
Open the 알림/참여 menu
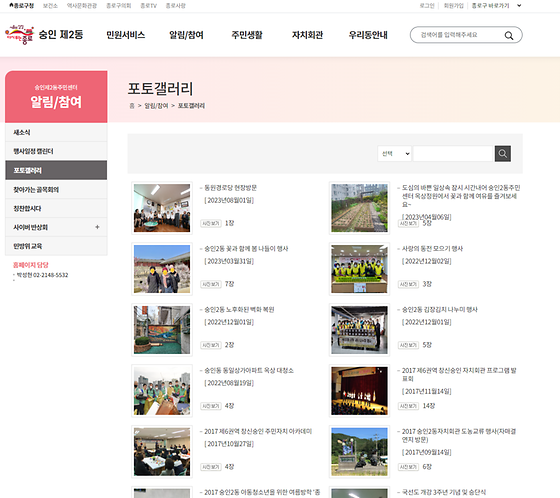click(186, 35)
